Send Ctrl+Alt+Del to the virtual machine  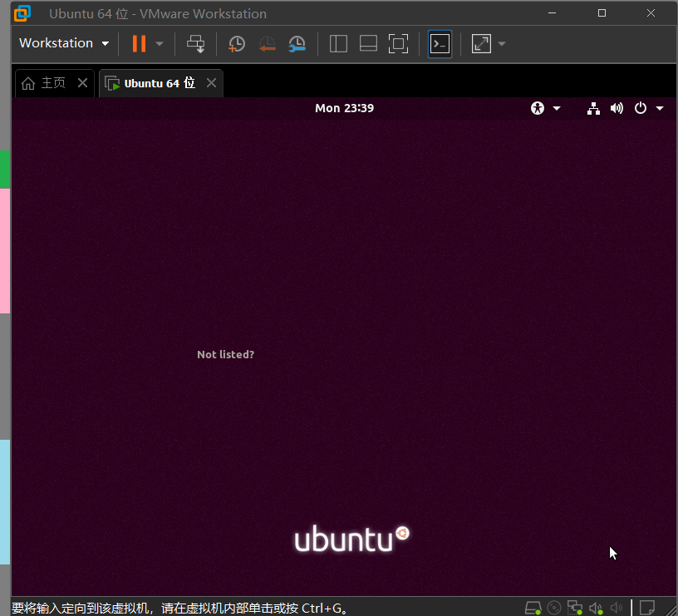[196, 44]
